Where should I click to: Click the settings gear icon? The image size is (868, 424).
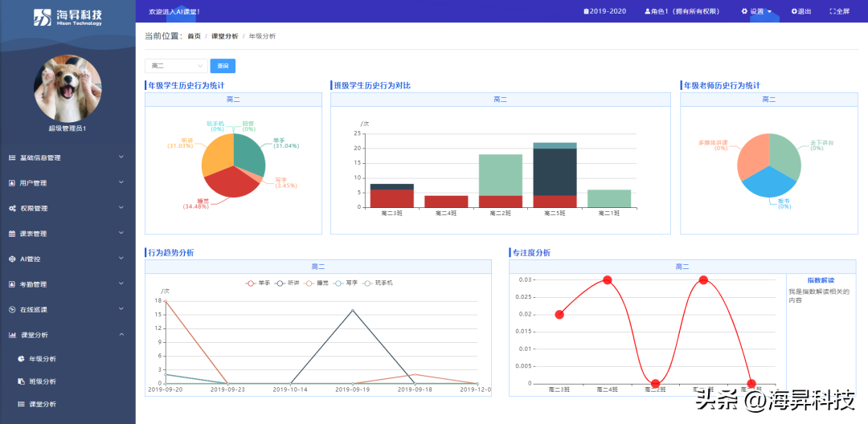click(x=744, y=11)
